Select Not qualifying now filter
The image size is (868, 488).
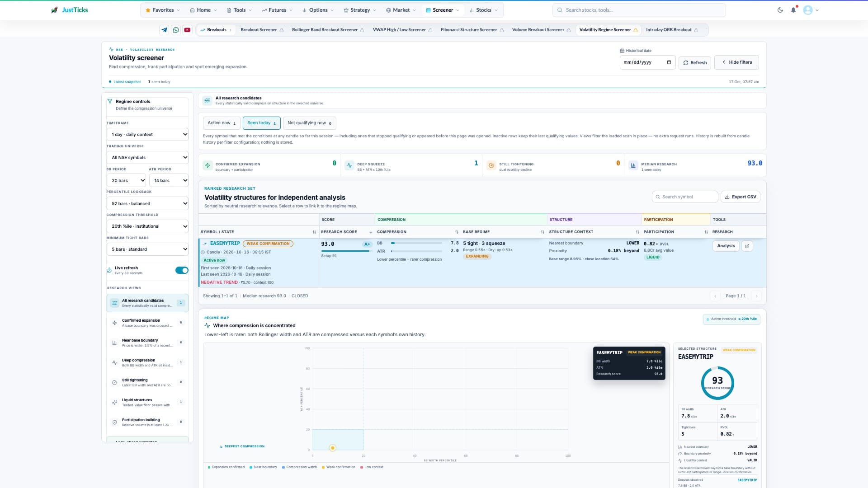(309, 123)
